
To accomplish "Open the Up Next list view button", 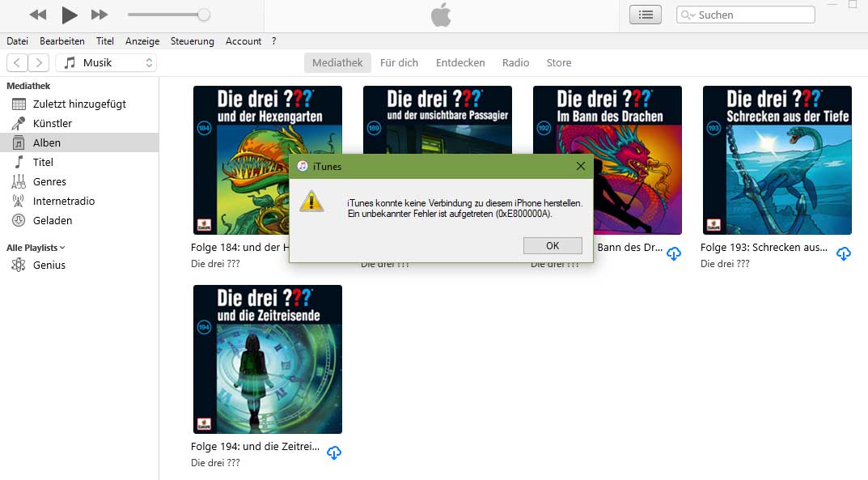I will click(646, 15).
